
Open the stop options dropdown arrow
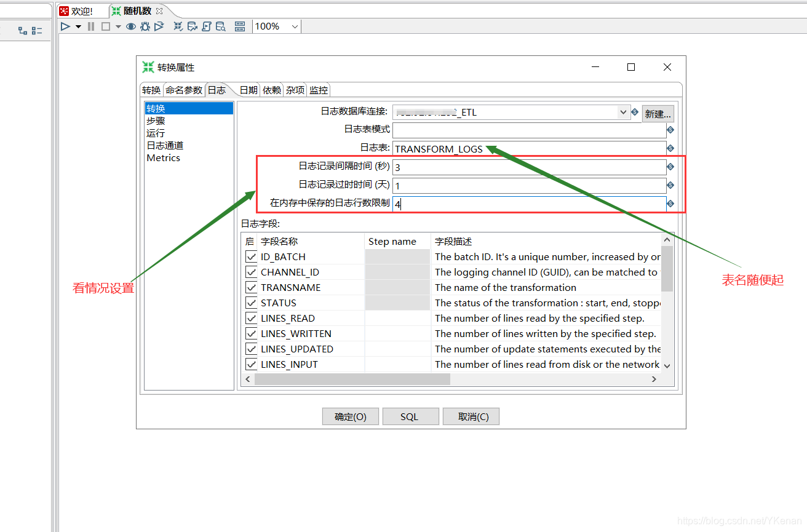(118, 26)
